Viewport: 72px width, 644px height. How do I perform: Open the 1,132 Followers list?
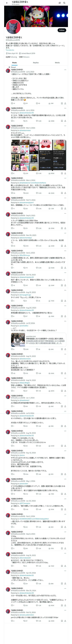(24, 57)
